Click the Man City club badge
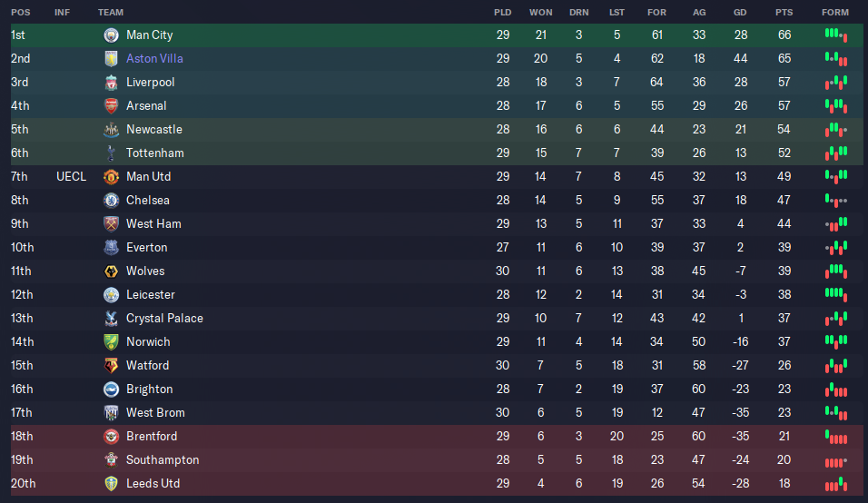This screenshot has height=503, width=868. point(112,35)
